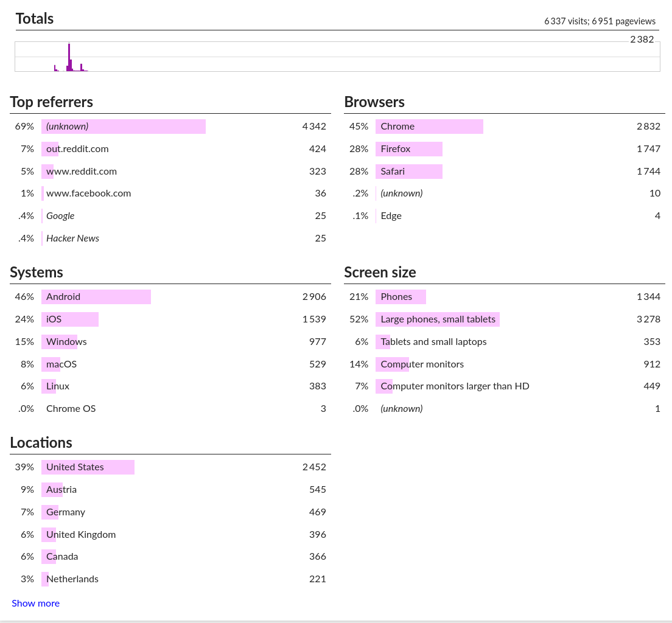Expand the Windows system entry
Screen dimensions: 672x623
[x=66, y=342]
